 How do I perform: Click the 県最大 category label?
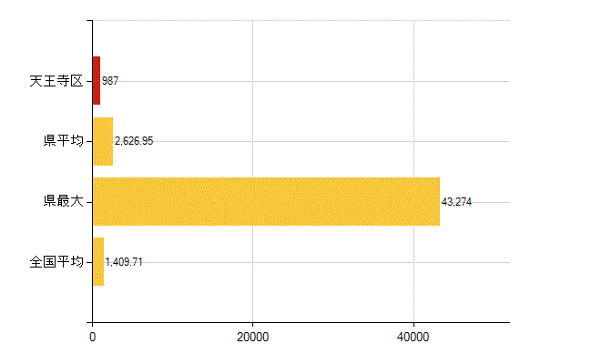pos(64,201)
